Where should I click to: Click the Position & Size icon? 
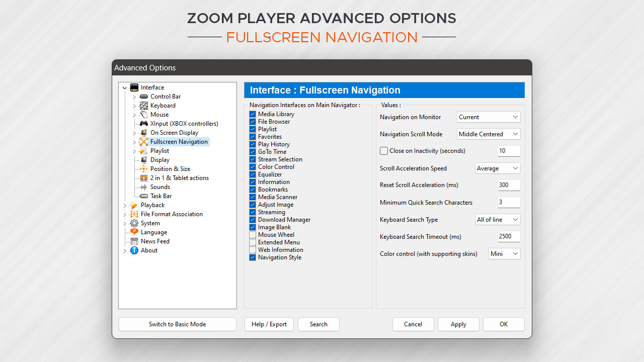click(x=144, y=168)
